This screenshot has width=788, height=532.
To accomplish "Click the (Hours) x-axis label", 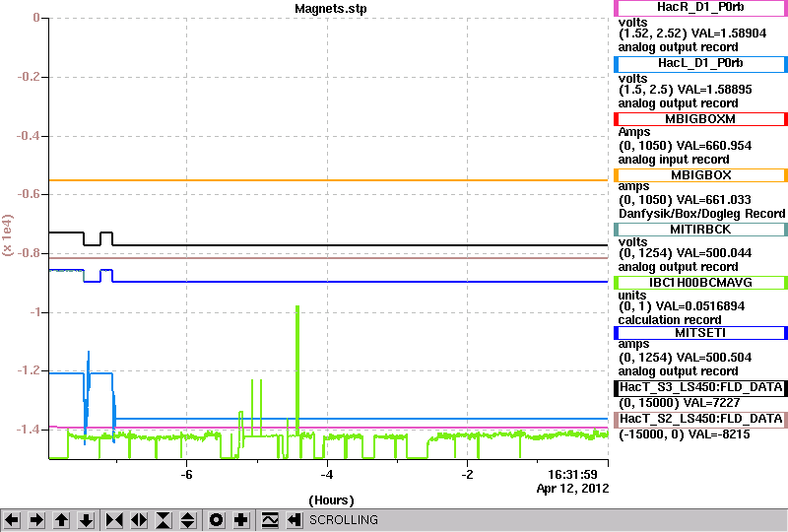I will pyautogui.click(x=331, y=500).
